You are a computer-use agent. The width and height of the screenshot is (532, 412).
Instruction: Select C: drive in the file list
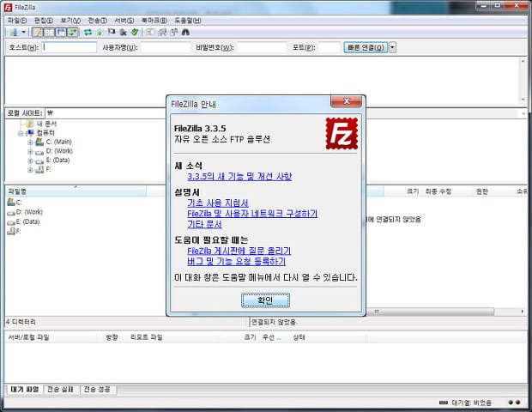coord(15,203)
